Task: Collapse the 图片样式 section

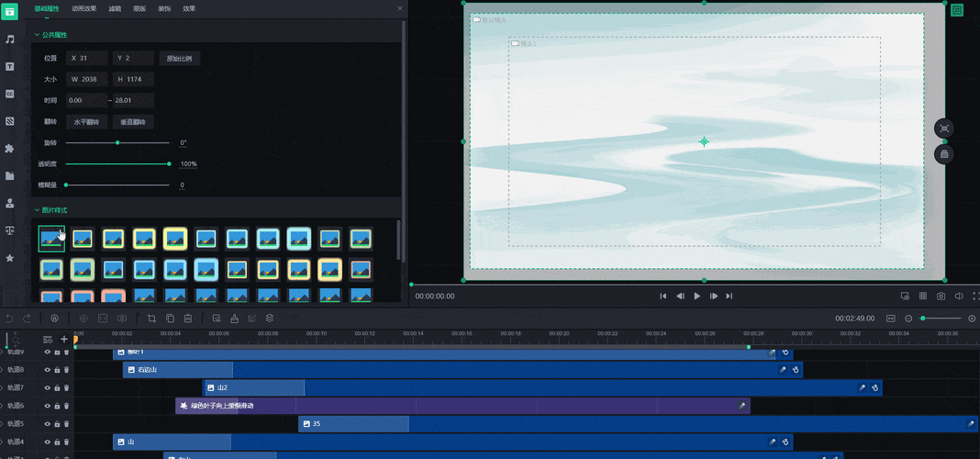Action: coord(37,210)
